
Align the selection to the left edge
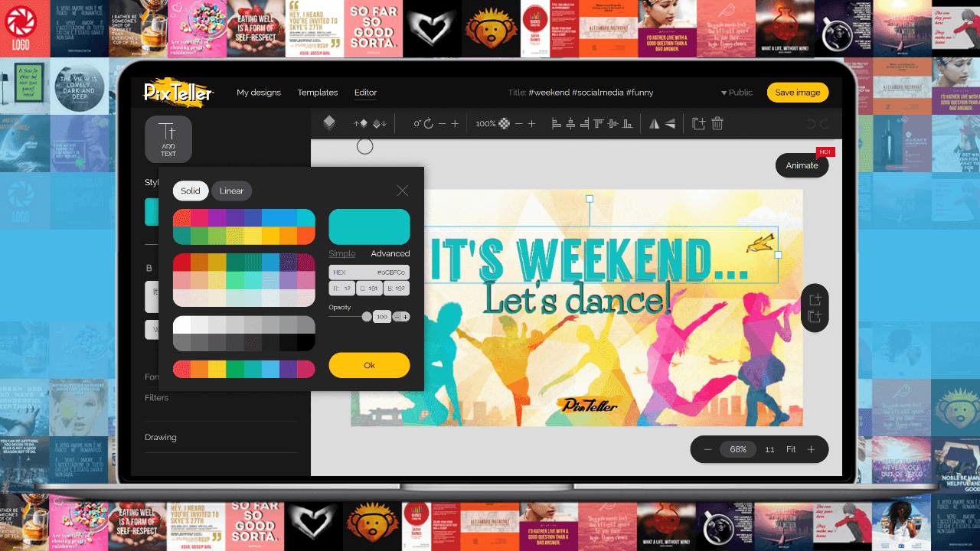pos(557,123)
